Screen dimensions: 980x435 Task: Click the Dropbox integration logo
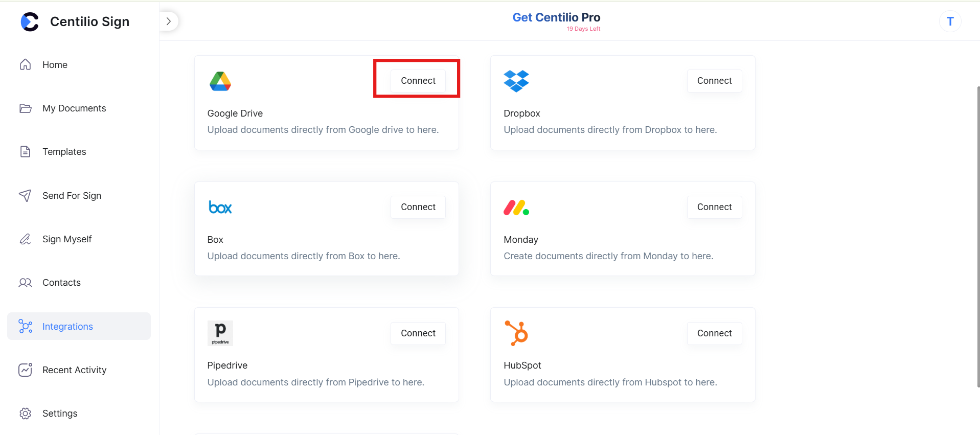pos(516,81)
